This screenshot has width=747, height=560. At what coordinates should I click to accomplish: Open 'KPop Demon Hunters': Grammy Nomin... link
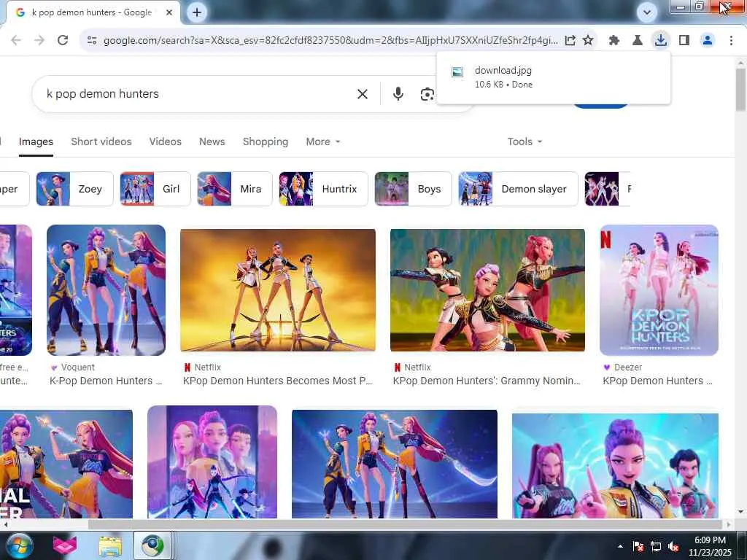coord(487,381)
